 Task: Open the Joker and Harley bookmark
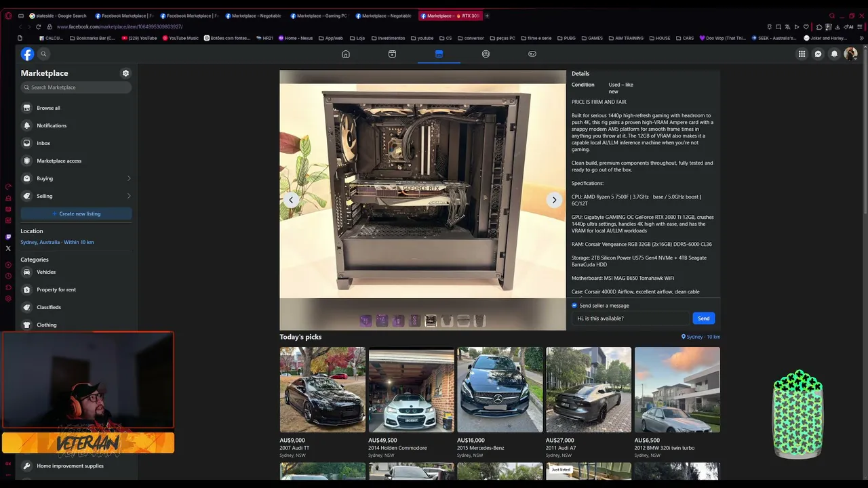tap(825, 38)
